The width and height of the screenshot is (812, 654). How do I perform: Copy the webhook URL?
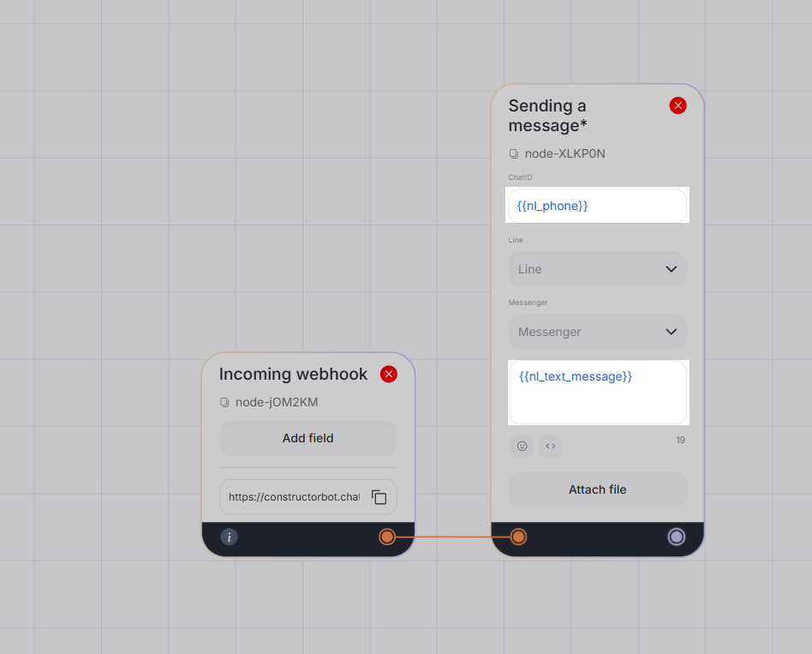[379, 497]
